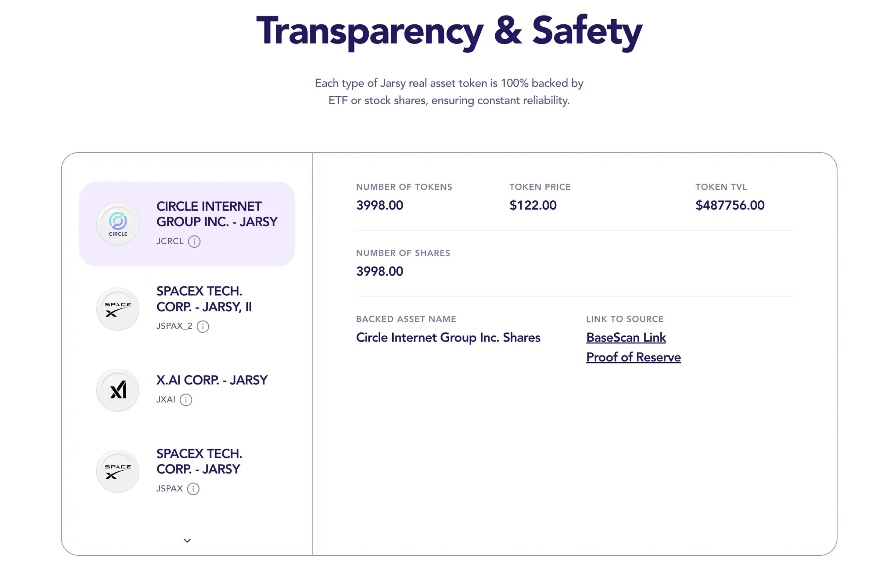This screenshot has width=887, height=588.
Task: Click the Token Price value $122.00
Action: [x=533, y=205]
